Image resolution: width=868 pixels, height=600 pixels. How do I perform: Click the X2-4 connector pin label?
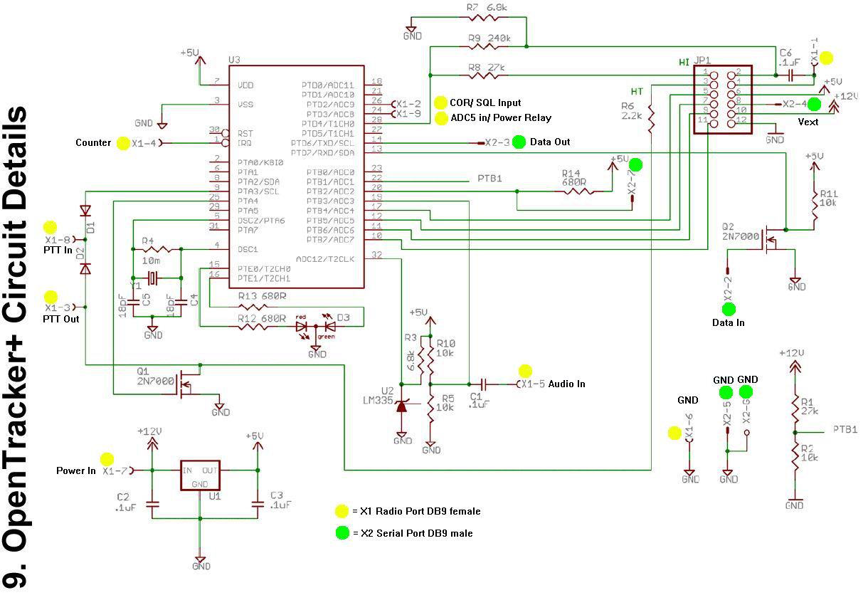pos(795,104)
